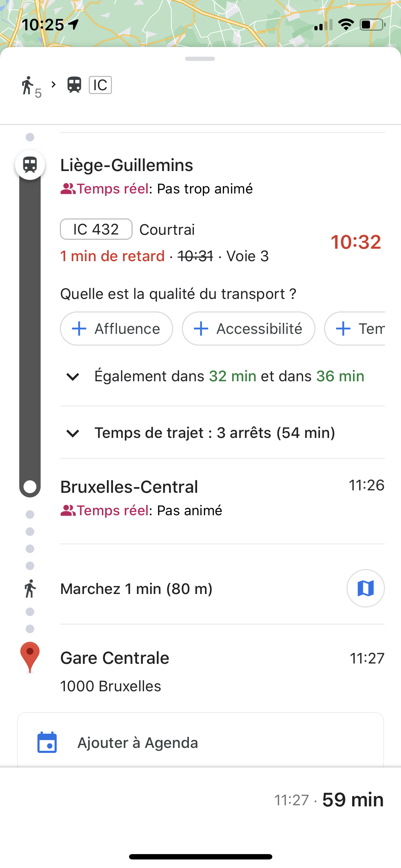
Task: Expand the Temps de trajet stops list
Action: 73,433
